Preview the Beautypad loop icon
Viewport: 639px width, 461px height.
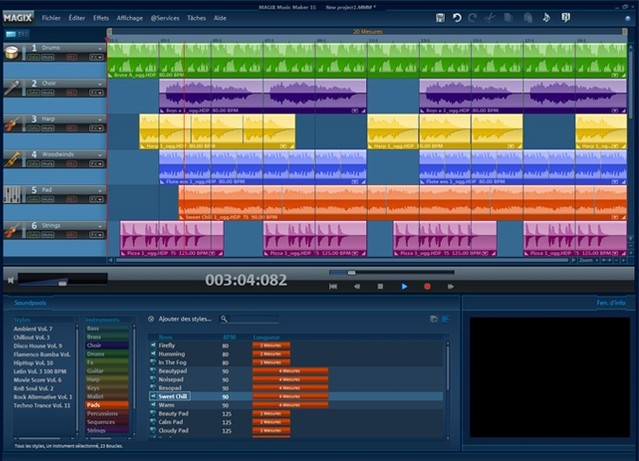pos(153,371)
